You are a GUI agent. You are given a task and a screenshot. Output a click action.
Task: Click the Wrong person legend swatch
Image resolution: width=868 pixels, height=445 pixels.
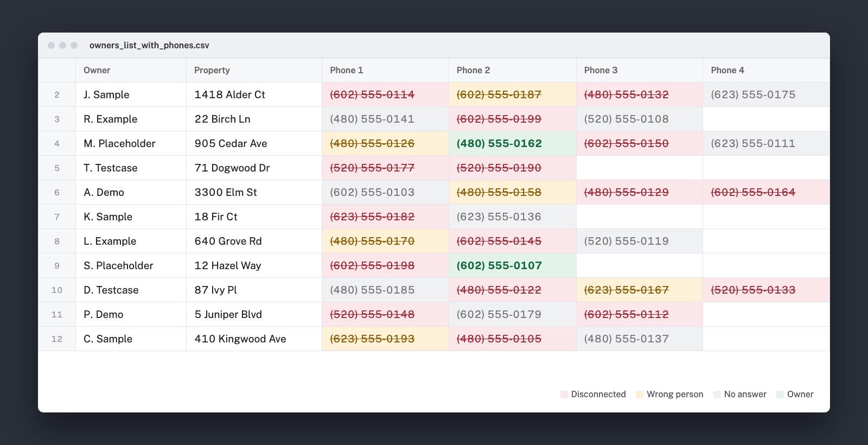tap(640, 395)
